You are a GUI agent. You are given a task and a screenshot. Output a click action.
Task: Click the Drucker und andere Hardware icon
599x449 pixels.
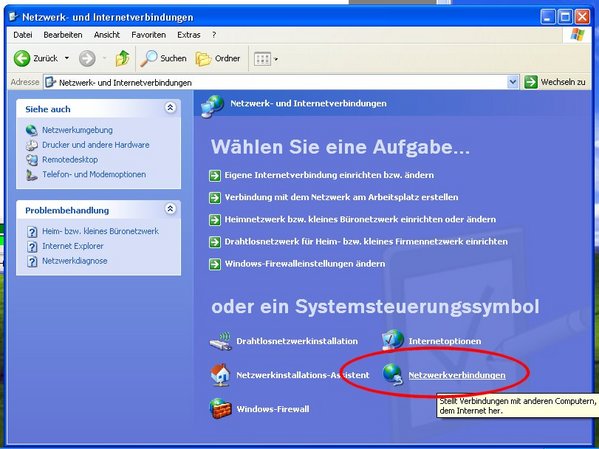31,145
